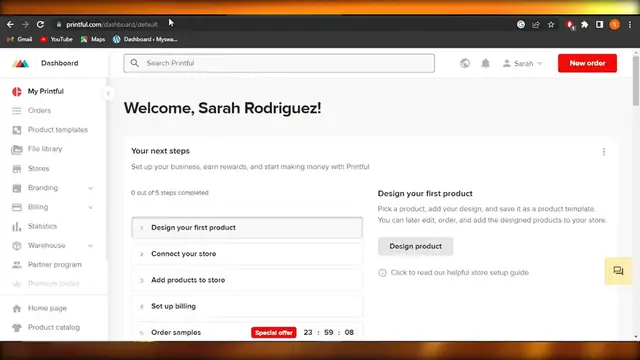Click the Partner program people icon
Image resolution: width=640 pixels, height=360 pixels.
[x=17, y=265]
